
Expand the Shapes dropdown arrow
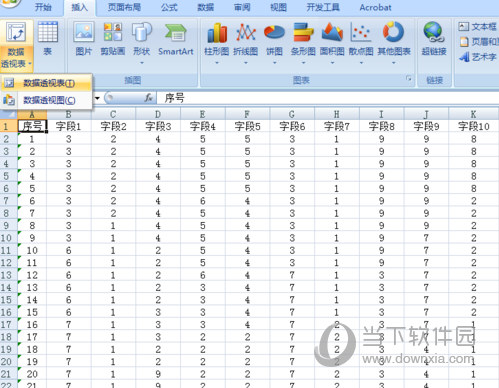click(142, 63)
